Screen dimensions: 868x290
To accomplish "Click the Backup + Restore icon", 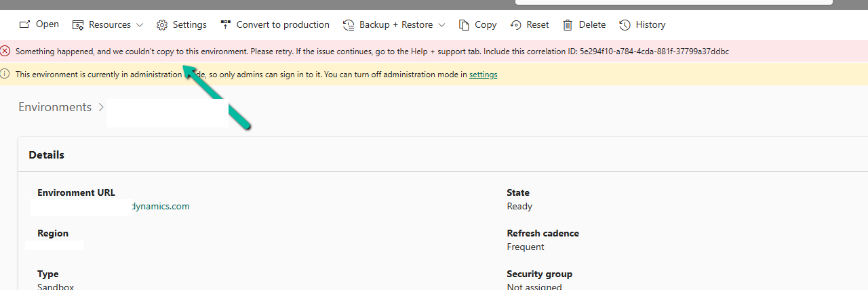I will (x=349, y=25).
